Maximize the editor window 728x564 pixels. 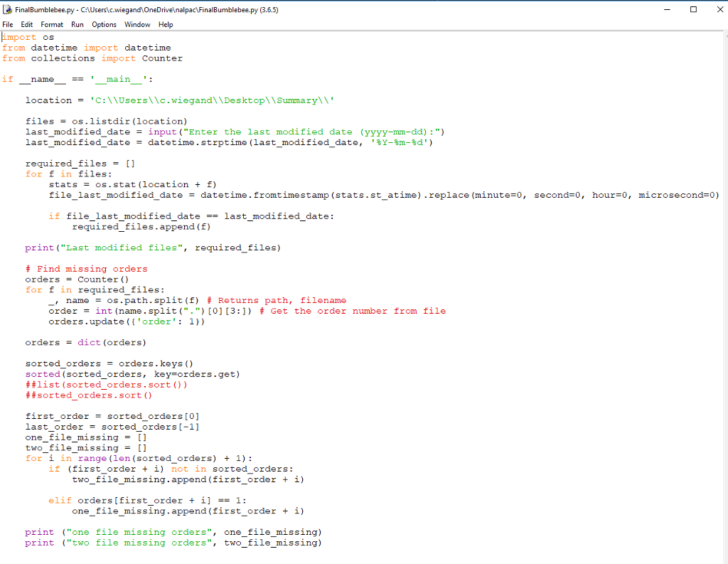[693, 9]
